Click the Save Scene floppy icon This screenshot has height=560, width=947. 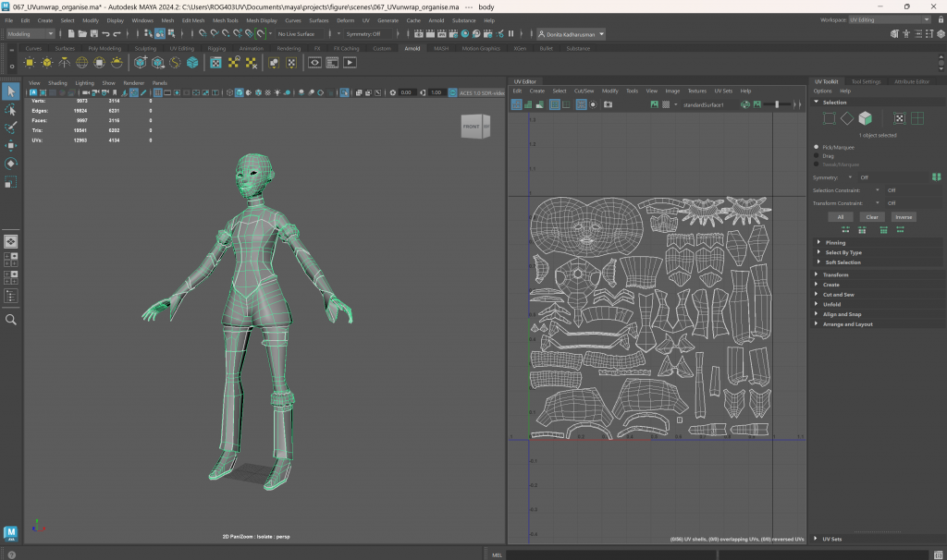point(93,34)
